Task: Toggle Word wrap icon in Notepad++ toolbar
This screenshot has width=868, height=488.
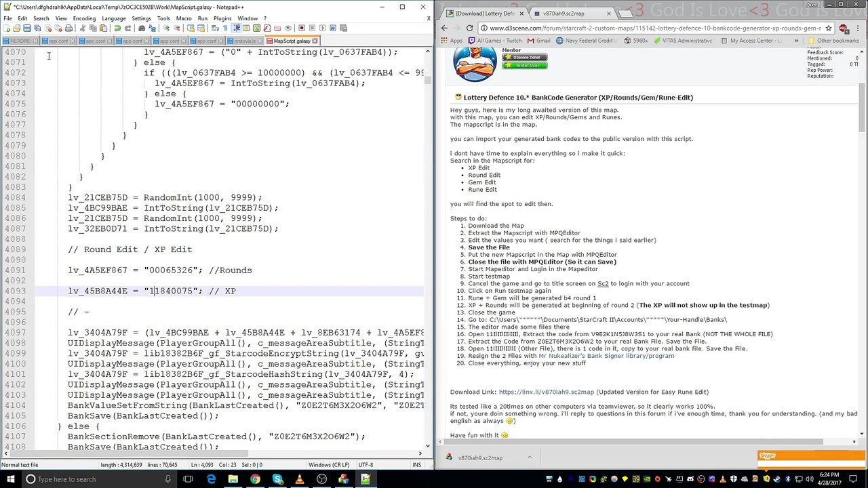Action: click(214, 28)
